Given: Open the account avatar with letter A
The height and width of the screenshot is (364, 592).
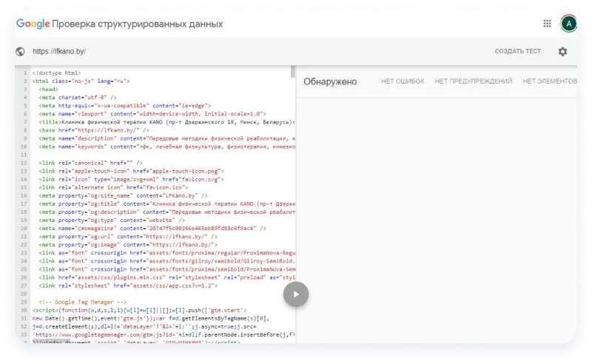Looking at the screenshot, I should pyautogui.click(x=568, y=24).
